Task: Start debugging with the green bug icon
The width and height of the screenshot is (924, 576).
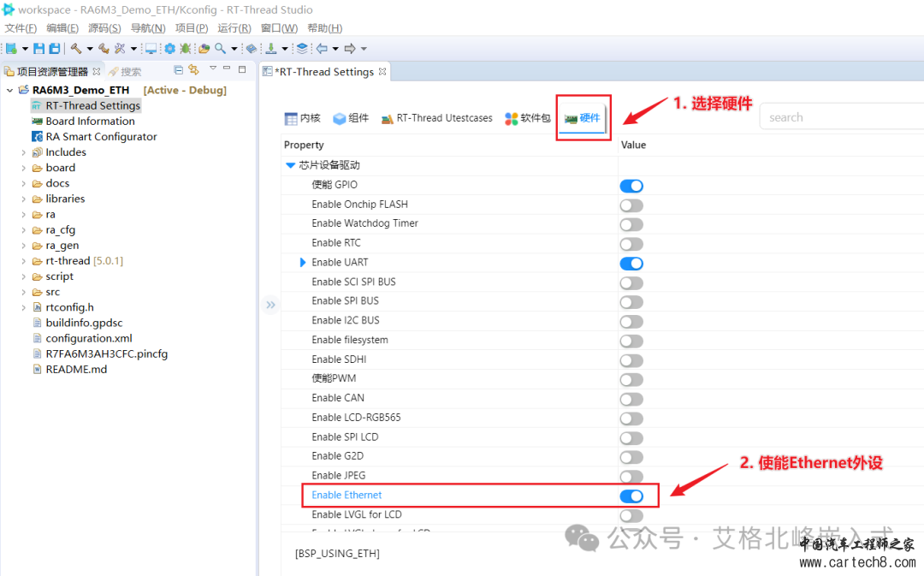Action: click(185, 48)
